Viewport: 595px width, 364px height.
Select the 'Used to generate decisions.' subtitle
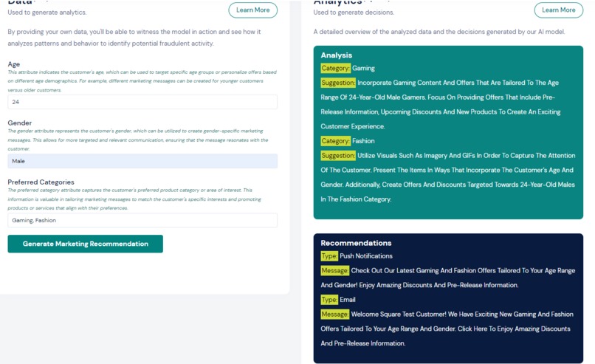[x=354, y=13]
